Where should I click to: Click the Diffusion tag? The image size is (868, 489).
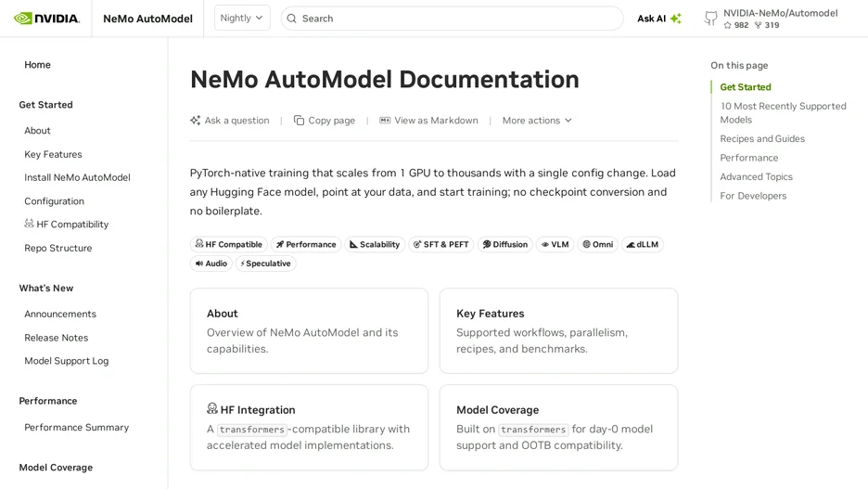pyautogui.click(x=504, y=244)
